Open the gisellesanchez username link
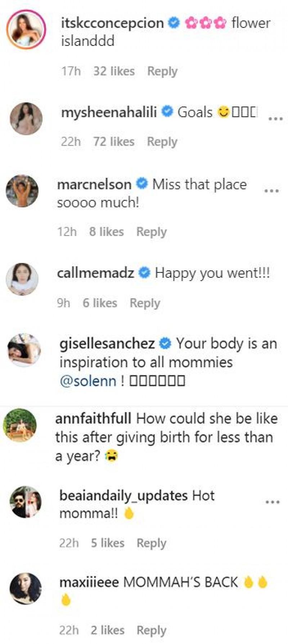Viewport: 288px width, 644px height. click(107, 344)
